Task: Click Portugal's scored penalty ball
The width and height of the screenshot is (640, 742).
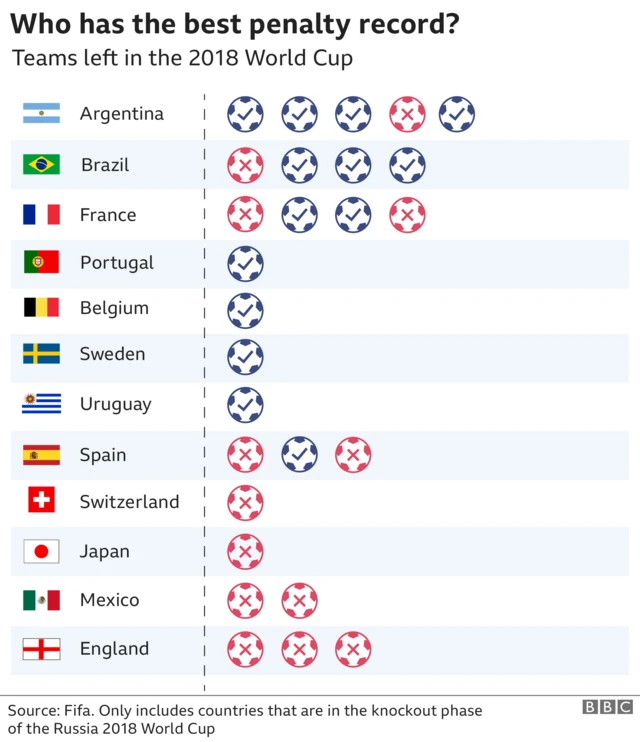Action: click(245, 264)
